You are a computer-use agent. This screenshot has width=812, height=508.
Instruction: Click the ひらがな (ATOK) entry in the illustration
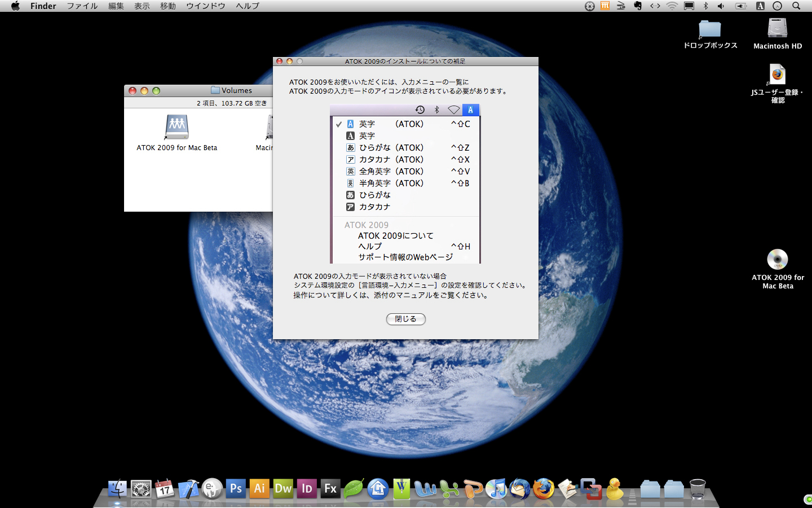(405, 147)
